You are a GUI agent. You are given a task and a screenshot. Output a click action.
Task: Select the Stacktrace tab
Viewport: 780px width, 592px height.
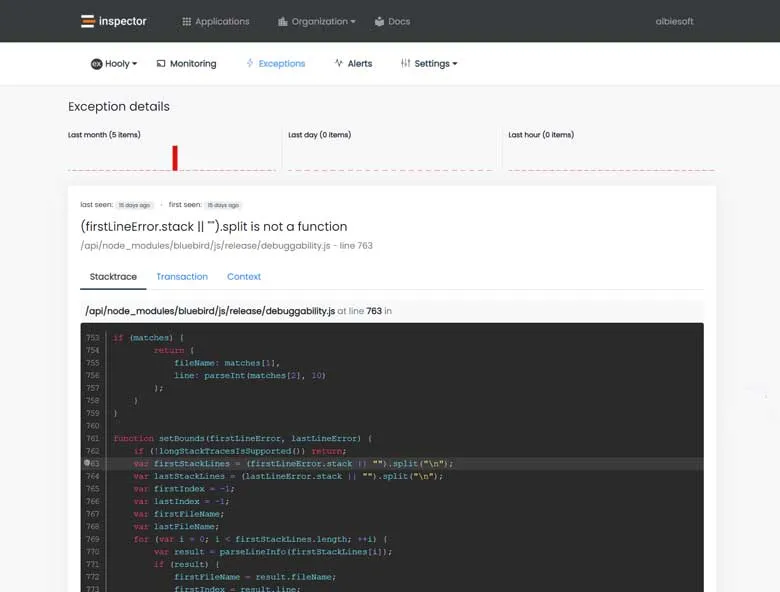coord(113,277)
